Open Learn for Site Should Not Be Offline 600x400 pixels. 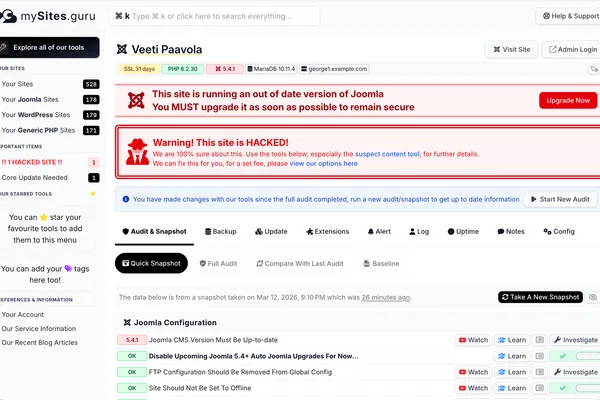[x=512, y=388]
